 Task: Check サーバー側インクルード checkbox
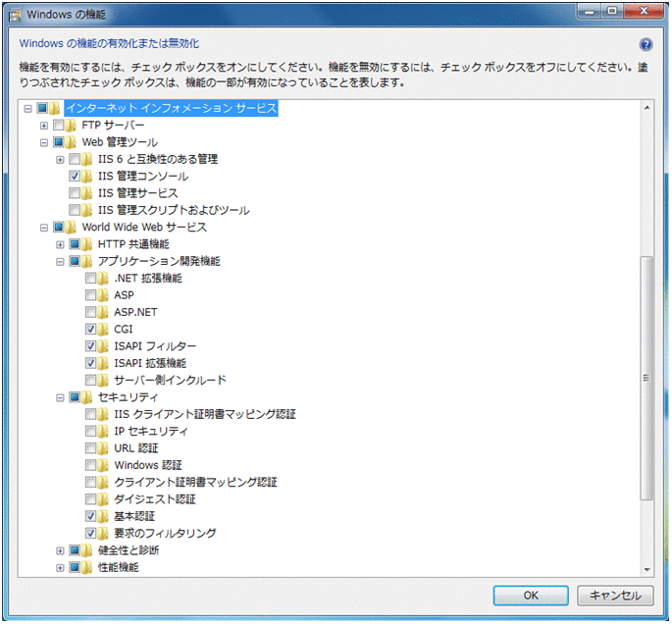[x=90, y=380]
